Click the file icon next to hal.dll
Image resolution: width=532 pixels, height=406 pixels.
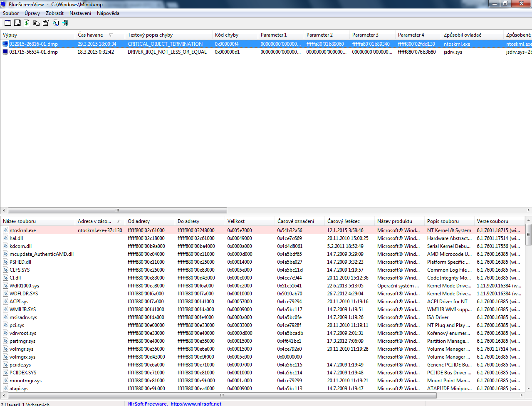point(6,238)
